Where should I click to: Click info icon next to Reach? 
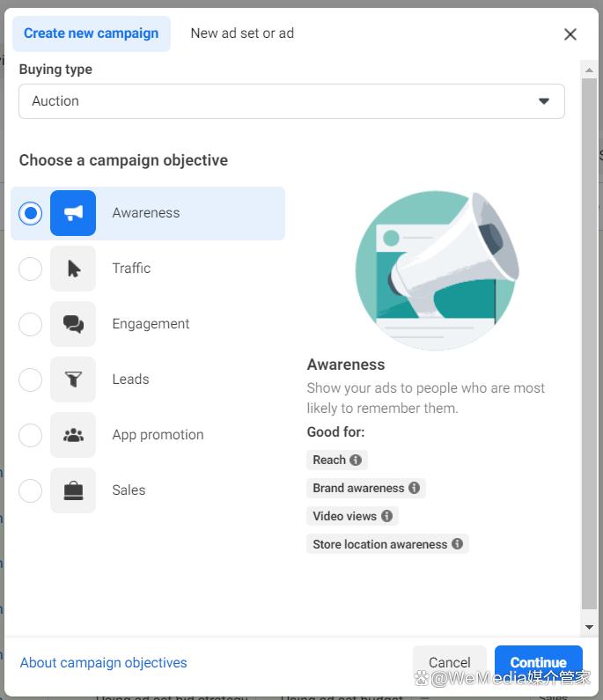point(356,460)
